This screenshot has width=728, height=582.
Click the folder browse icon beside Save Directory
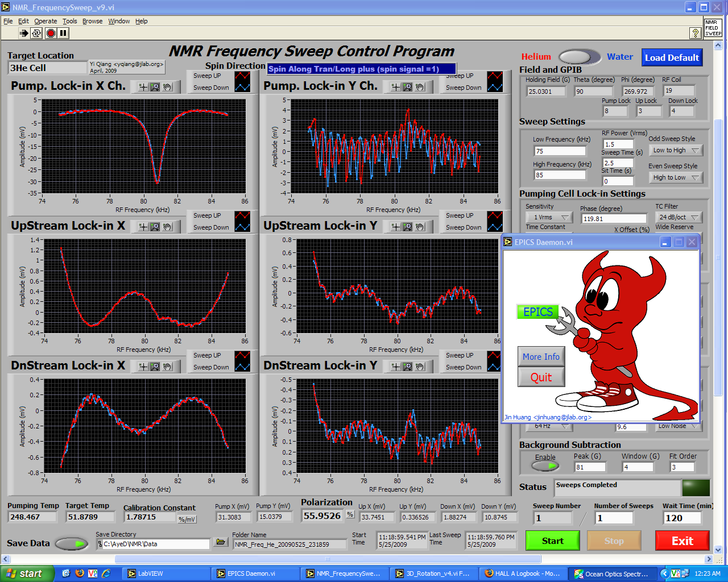221,542
